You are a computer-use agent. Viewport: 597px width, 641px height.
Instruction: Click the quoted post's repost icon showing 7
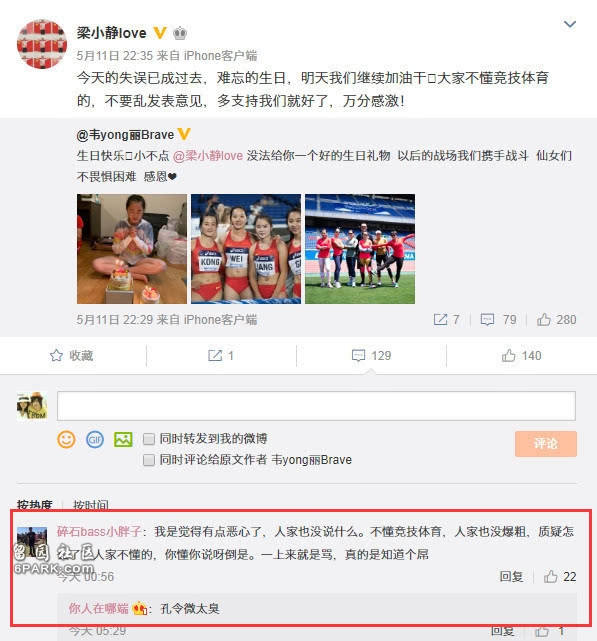click(x=440, y=320)
